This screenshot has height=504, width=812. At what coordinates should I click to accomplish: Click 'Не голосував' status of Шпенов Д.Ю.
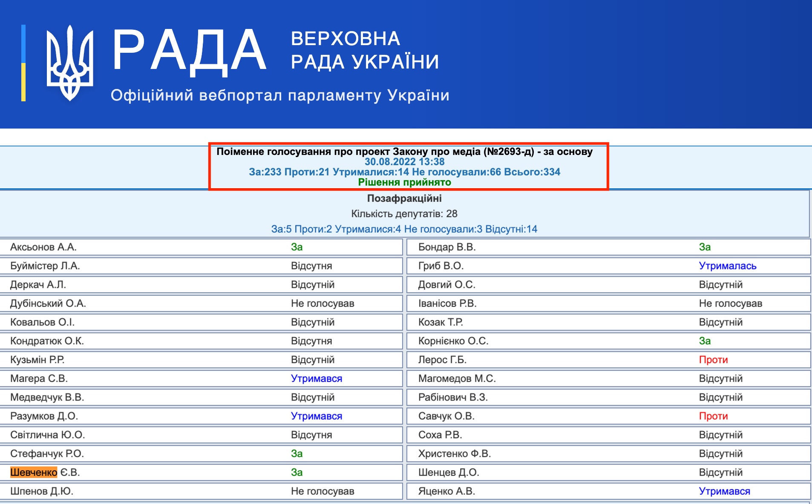click(322, 490)
